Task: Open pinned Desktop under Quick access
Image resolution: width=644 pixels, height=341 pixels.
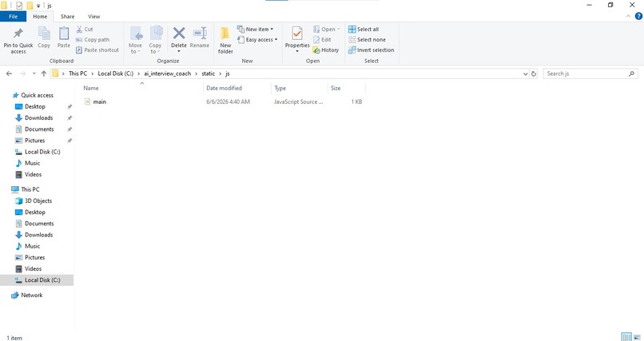Action: coord(35,107)
